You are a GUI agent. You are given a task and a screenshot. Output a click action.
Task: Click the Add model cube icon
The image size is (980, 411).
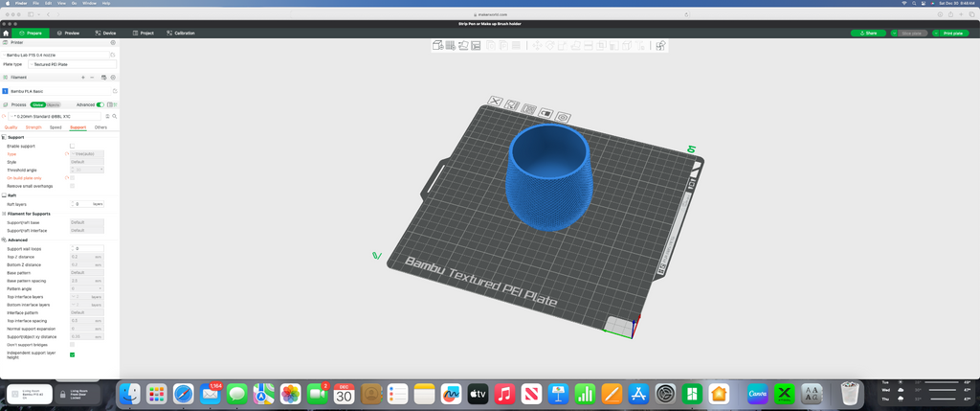437,45
